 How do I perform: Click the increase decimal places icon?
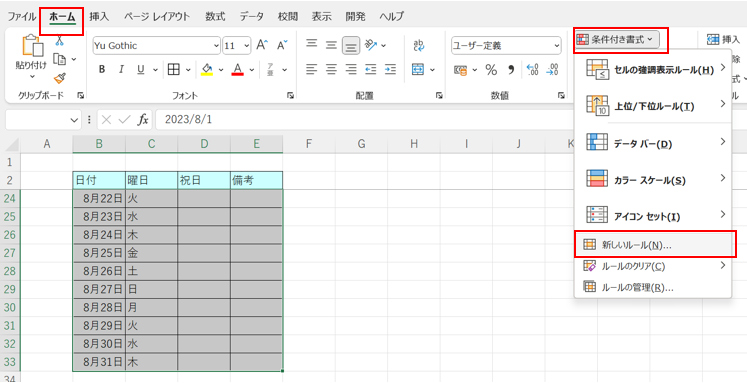pos(532,70)
